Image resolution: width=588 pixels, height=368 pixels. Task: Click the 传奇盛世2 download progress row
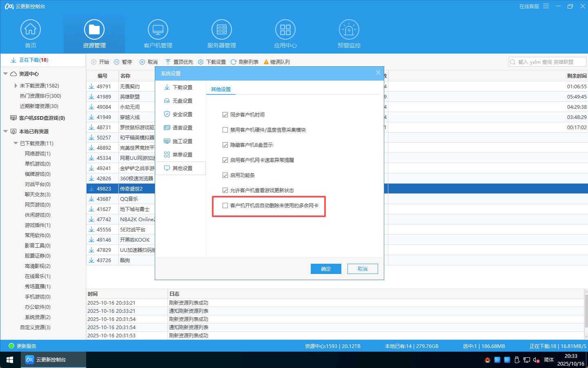122,188
